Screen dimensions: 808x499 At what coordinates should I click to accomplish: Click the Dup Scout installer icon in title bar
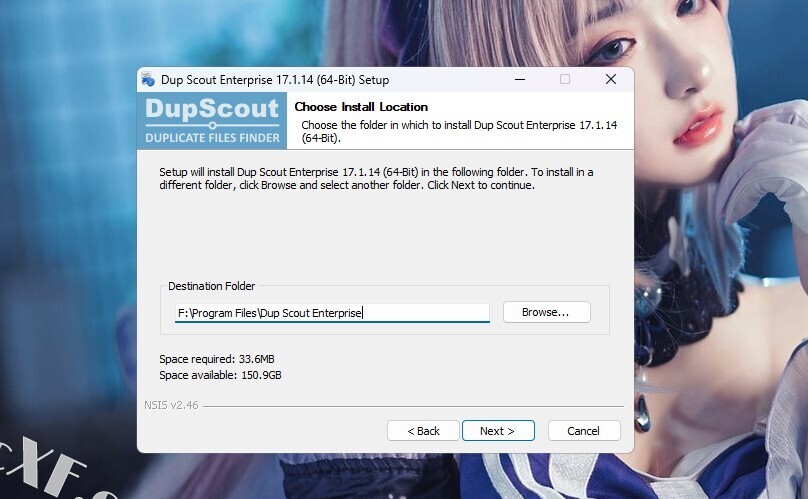pyautogui.click(x=148, y=79)
